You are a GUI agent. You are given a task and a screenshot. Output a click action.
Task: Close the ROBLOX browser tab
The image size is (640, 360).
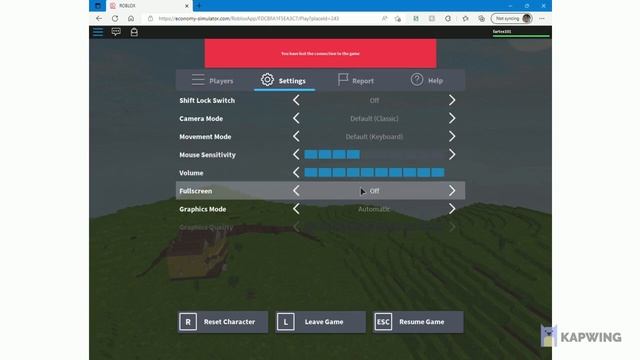(x=187, y=6)
